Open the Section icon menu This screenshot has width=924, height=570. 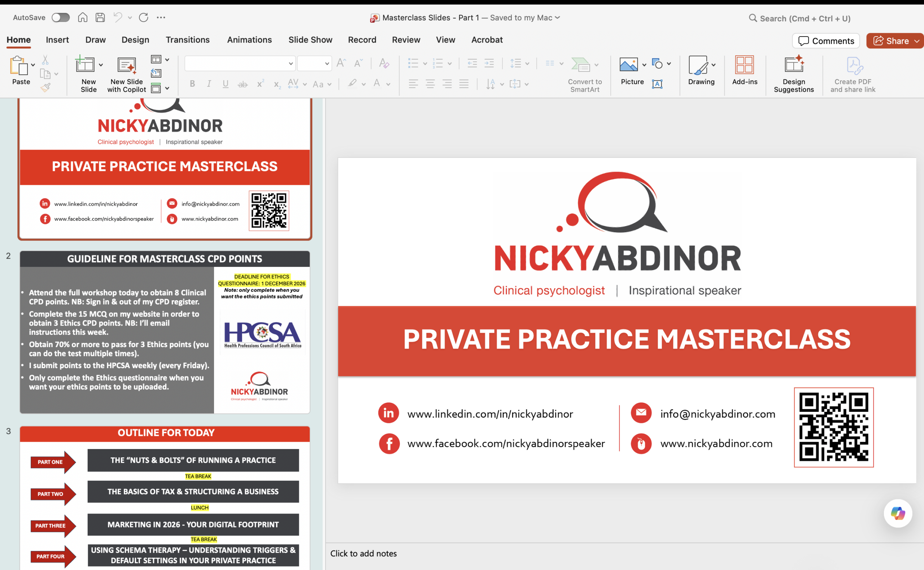pyautogui.click(x=160, y=88)
